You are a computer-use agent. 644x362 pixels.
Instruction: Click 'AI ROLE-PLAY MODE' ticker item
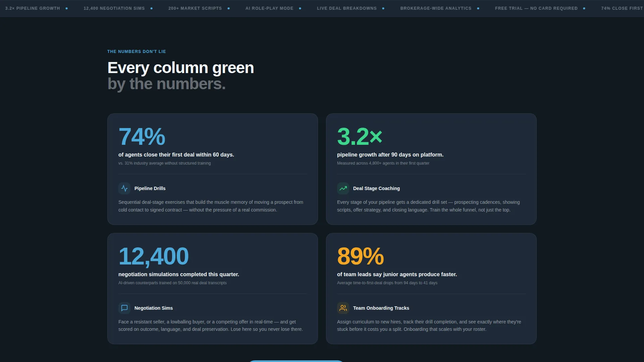point(269,8)
